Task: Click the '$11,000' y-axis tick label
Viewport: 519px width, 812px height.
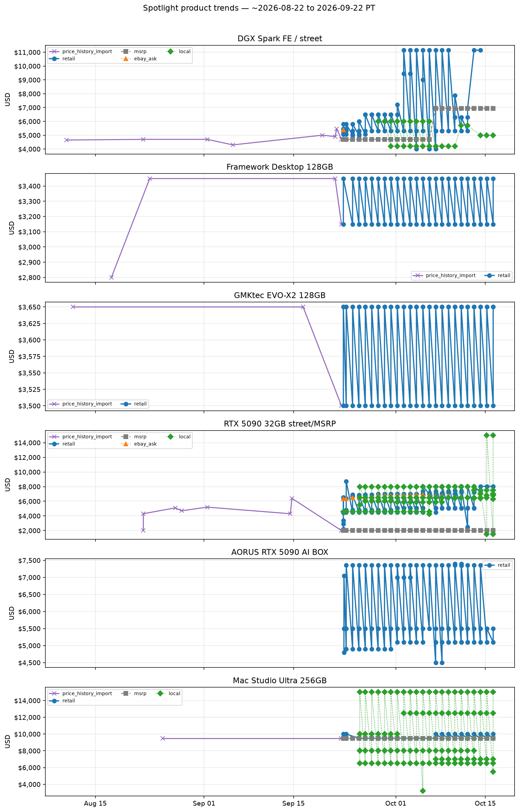Action: point(27,52)
